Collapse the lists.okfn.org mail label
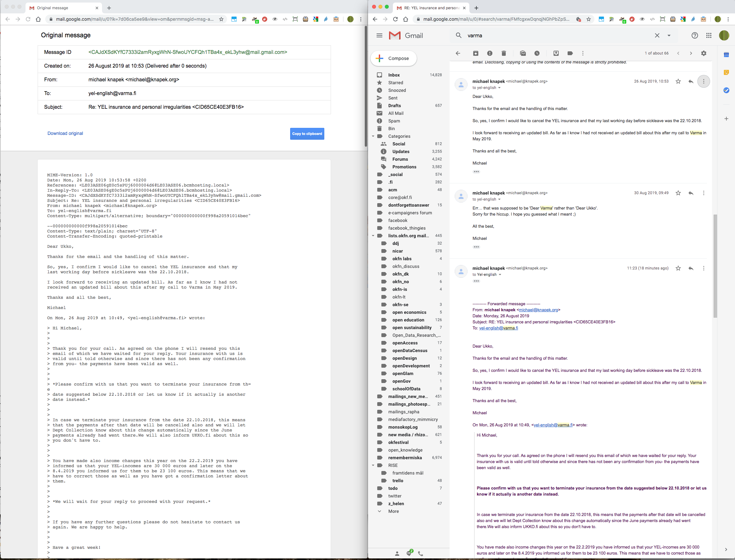 coord(373,236)
